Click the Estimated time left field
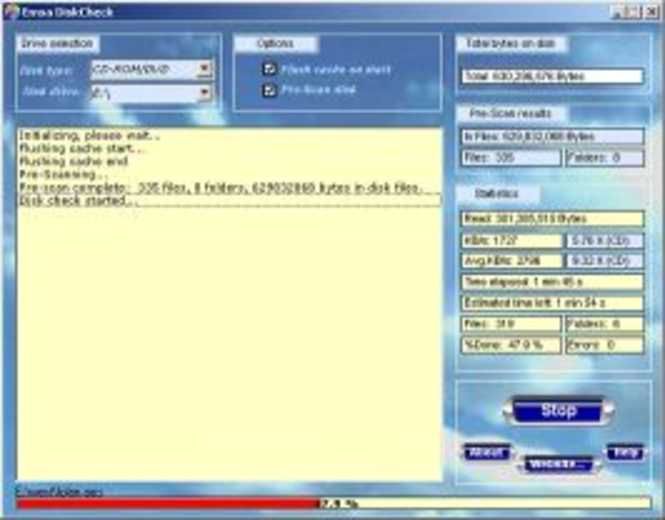Screen dimensions: 665x520 [x=552, y=303]
